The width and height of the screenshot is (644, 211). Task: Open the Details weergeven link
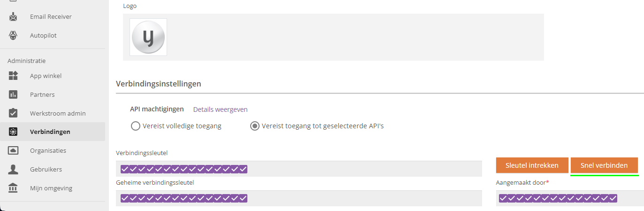click(220, 109)
